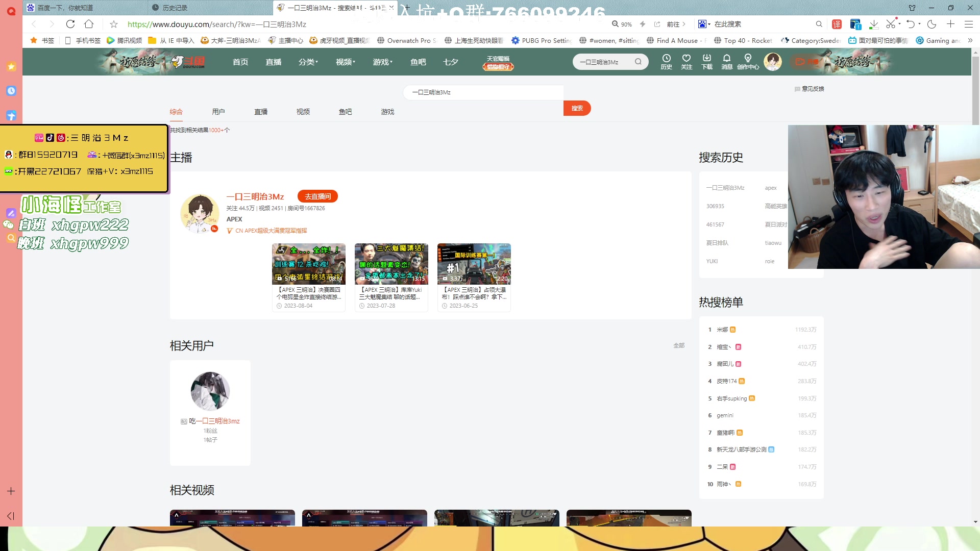Viewport: 980px width, 551px height.
Task: Click the streamer avatar next to 一口三明治3Mz
Action: tap(200, 213)
